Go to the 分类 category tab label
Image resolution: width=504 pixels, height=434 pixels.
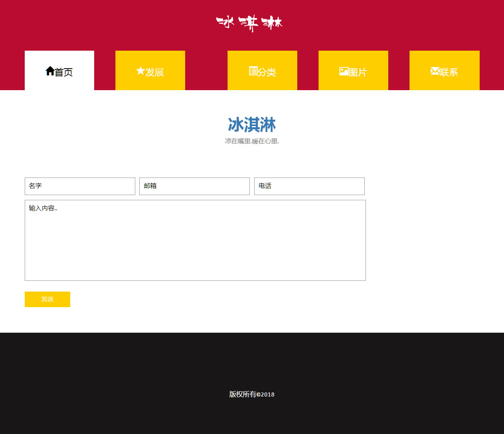coord(267,72)
